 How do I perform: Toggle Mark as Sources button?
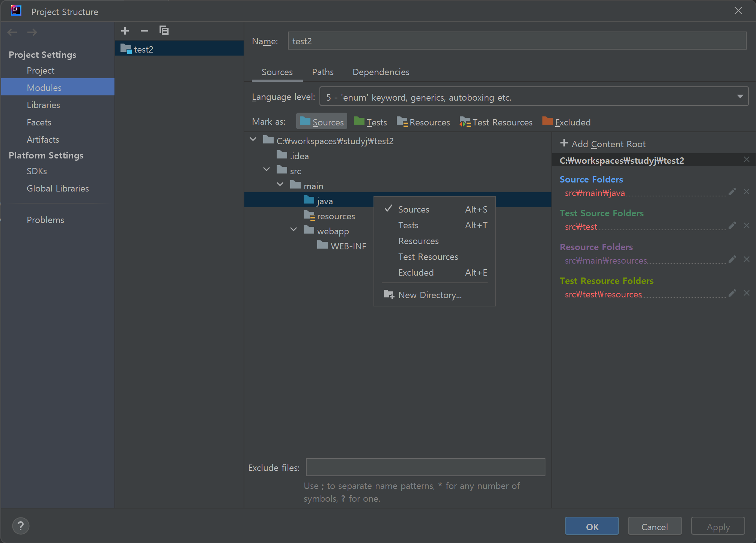click(322, 122)
